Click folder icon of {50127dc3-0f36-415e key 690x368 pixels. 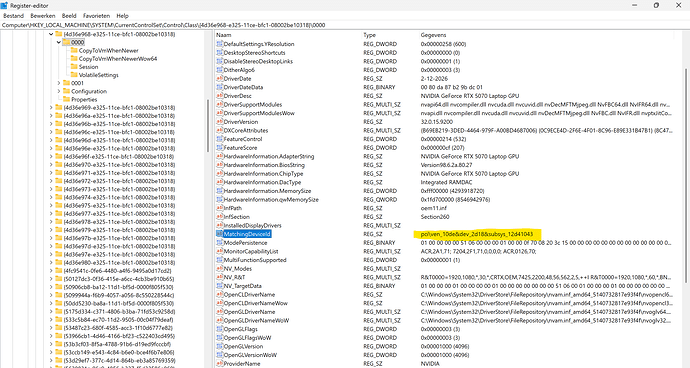[59, 279]
